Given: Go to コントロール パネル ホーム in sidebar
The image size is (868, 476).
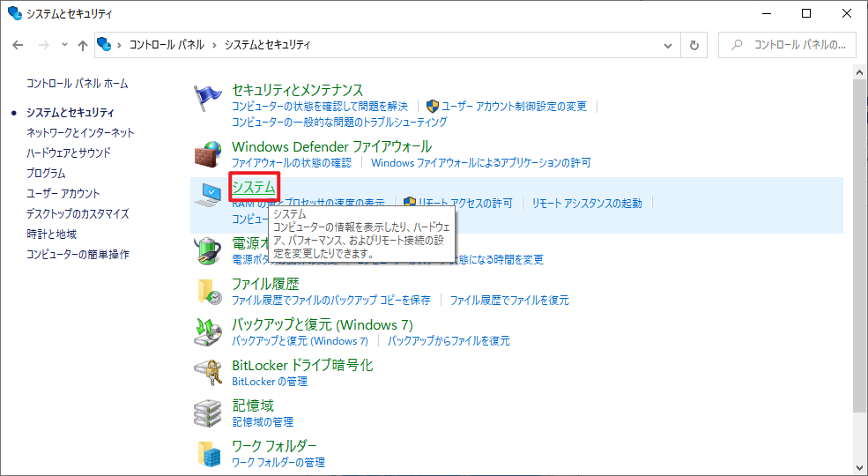Looking at the screenshot, I should click(78, 84).
